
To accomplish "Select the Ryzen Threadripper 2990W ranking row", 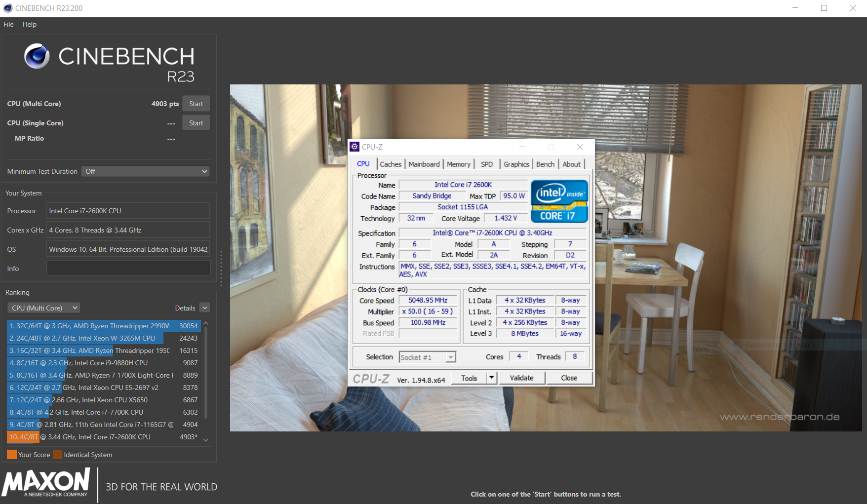I will pos(103,326).
